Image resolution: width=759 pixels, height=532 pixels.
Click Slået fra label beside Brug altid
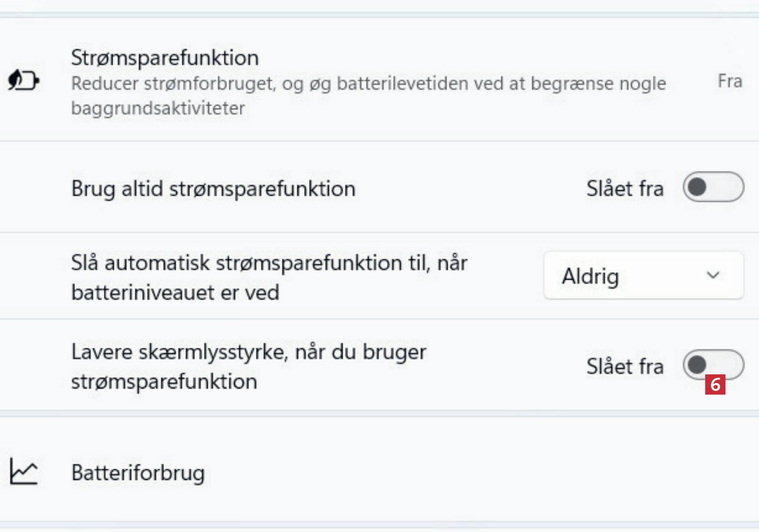(x=625, y=189)
